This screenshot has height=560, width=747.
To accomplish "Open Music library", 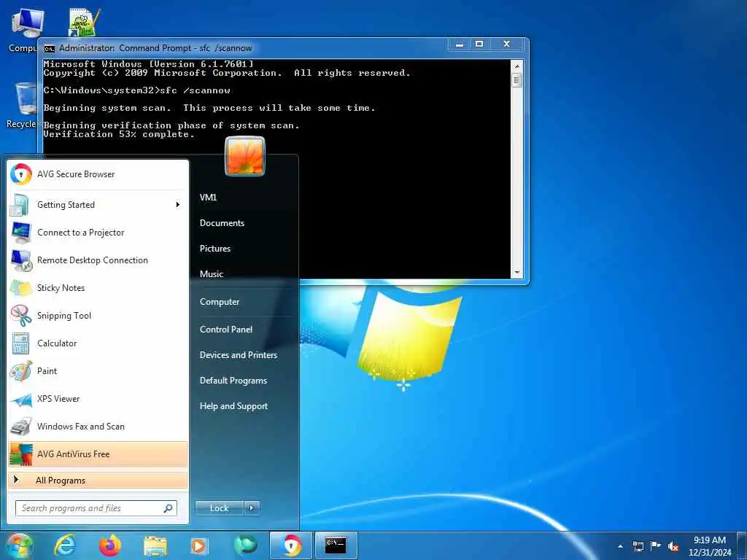I will [212, 274].
